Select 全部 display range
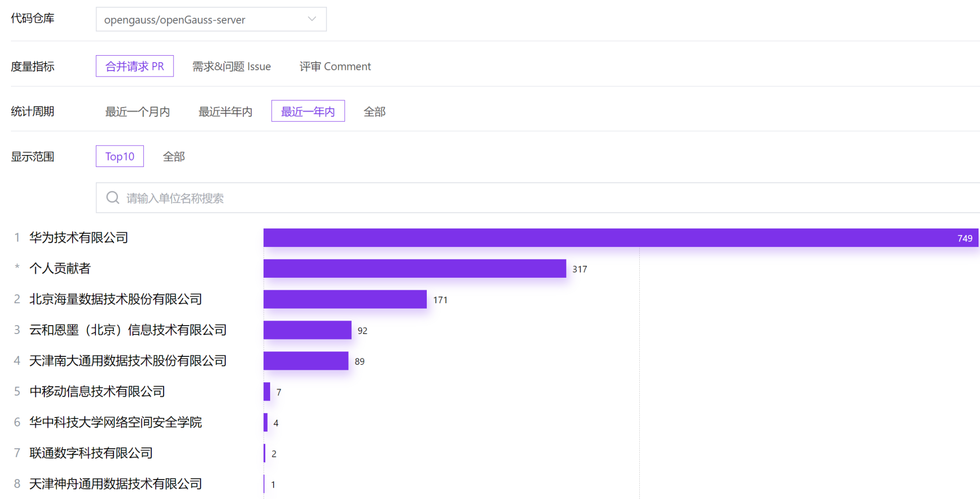Image resolution: width=980 pixels, height=499 pixels. coord(174,157)
